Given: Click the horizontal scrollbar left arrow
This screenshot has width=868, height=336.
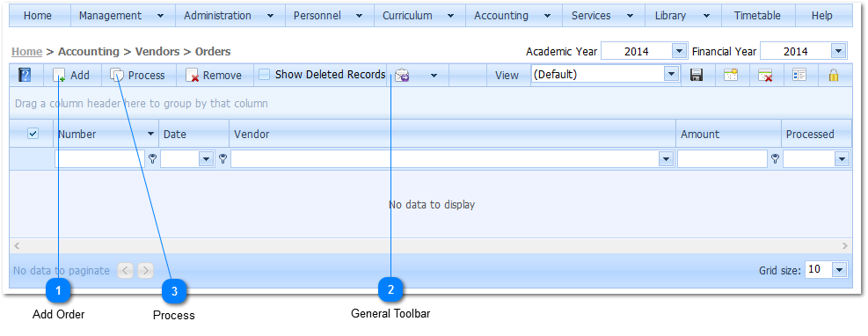Looking at the screenshot, I should point(17,245).
